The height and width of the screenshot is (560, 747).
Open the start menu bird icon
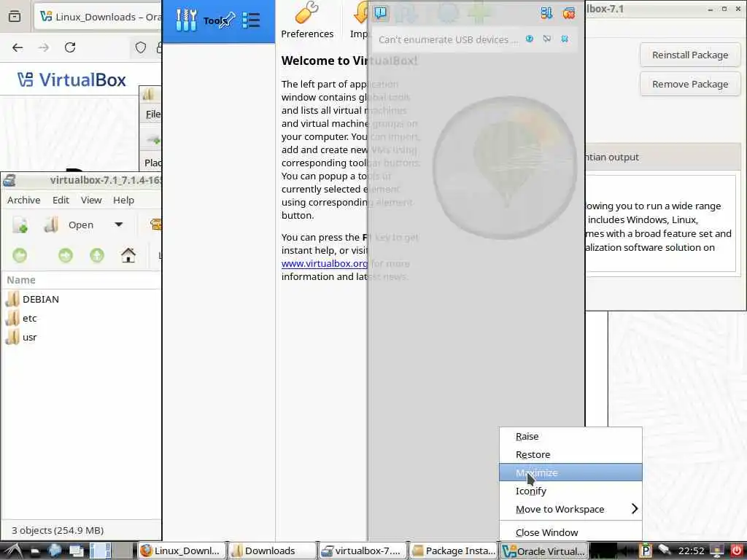pyautogui.click(x=12, y=551)
